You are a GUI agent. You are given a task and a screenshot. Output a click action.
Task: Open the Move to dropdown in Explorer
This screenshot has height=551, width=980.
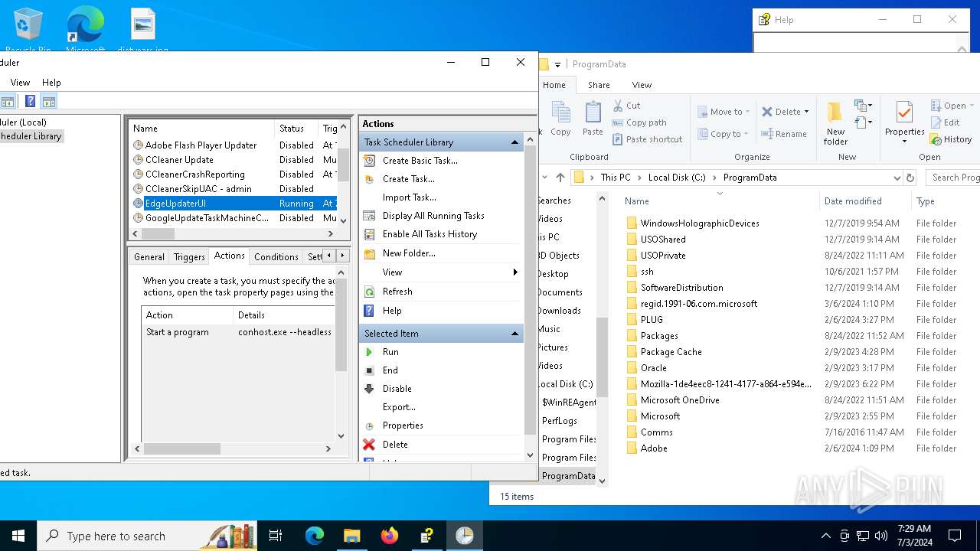click(724, 112)
